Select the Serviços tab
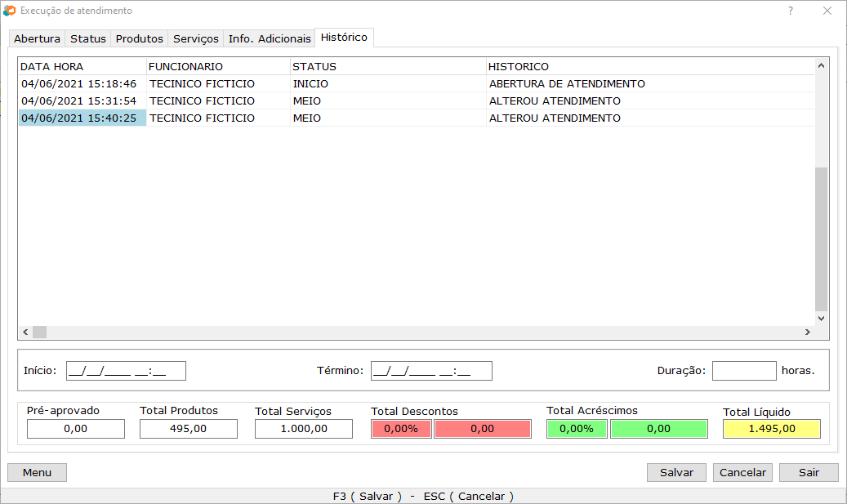847x504 pixels. tap(196, 38)
